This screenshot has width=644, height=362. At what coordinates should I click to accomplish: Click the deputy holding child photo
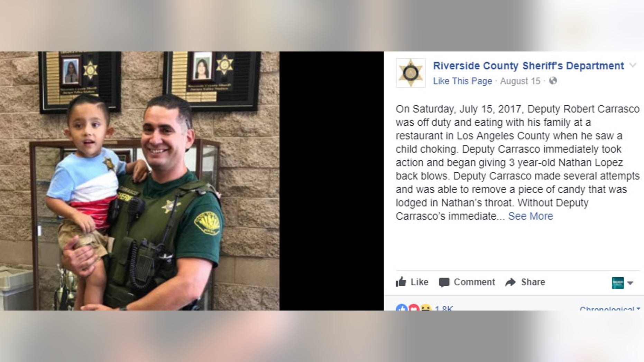(x=140, y=181)
